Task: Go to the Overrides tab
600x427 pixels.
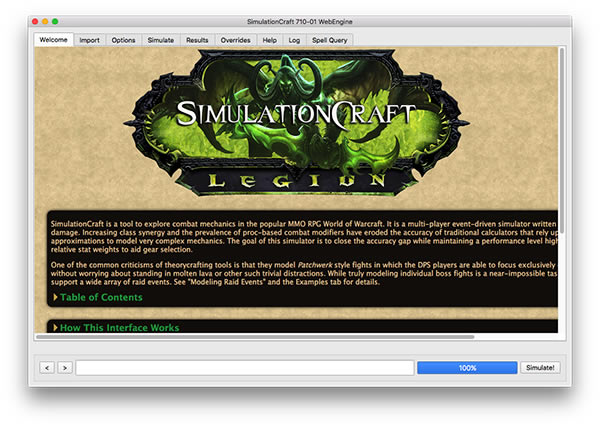Action: [x=235, y=40]
